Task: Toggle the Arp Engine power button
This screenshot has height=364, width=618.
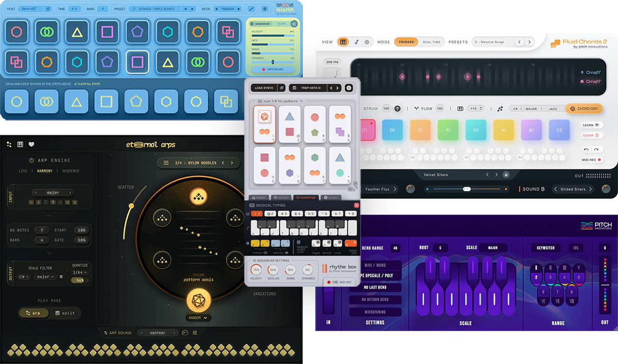Action: (31, 161)
